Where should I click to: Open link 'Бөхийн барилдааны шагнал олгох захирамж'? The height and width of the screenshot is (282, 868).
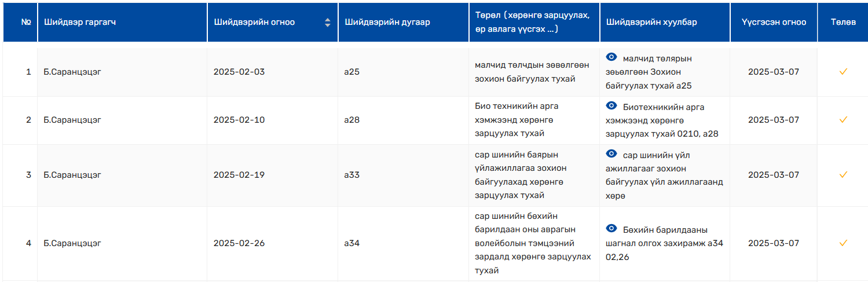657,236
